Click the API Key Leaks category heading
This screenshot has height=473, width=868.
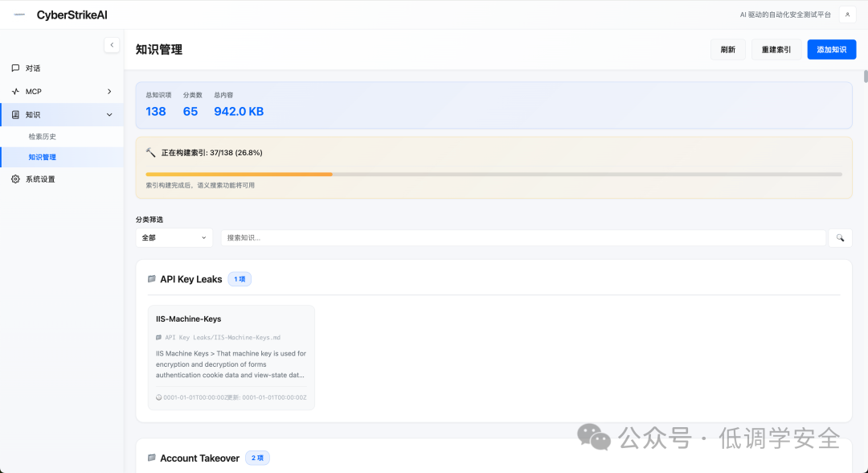(x=191, y=279)
